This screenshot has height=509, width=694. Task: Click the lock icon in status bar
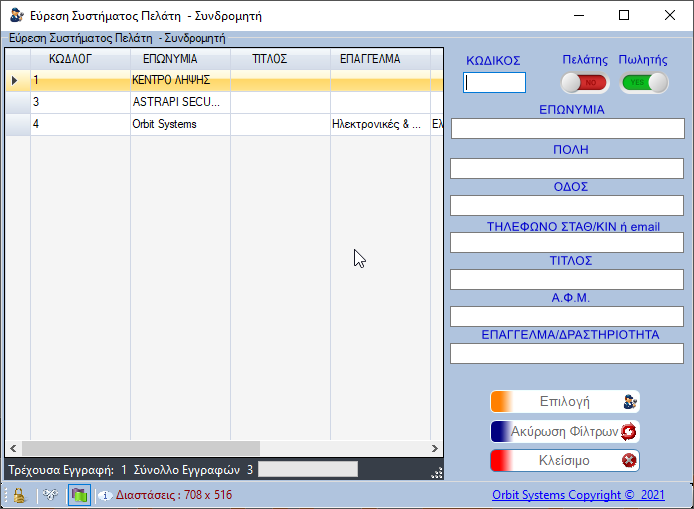tap(18, 495)
